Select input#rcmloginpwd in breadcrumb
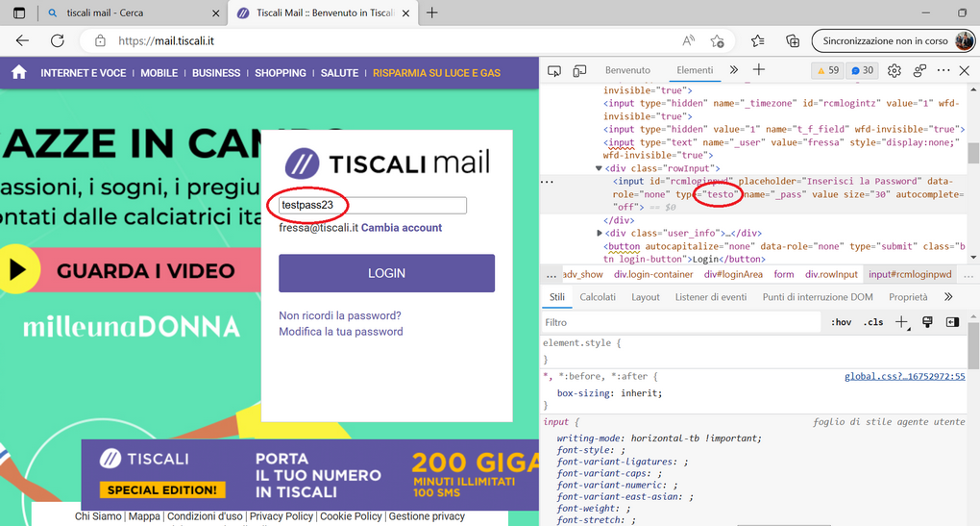Image resolution: width=980 pixels, height=526 pixels. (910, 275)
